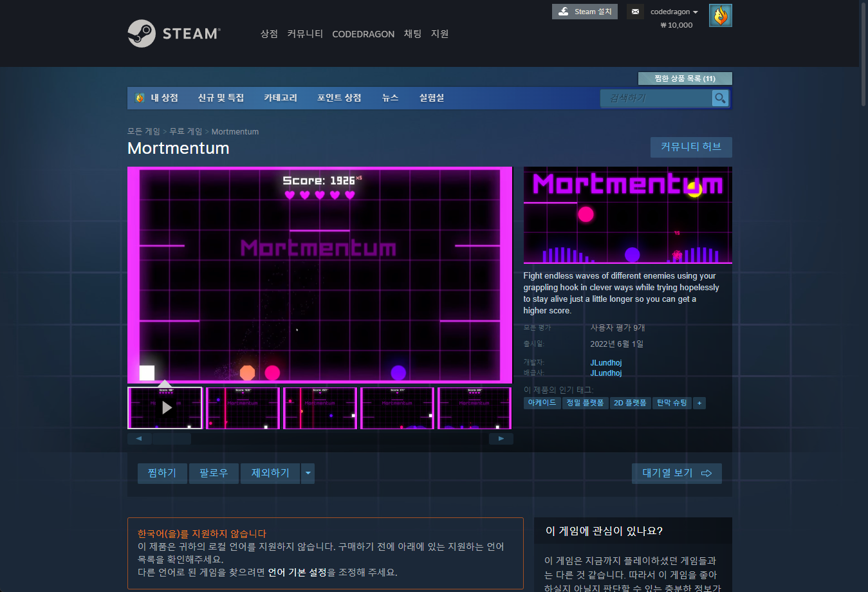Select the 정밀 플랫폼 tag

(585, 403)
